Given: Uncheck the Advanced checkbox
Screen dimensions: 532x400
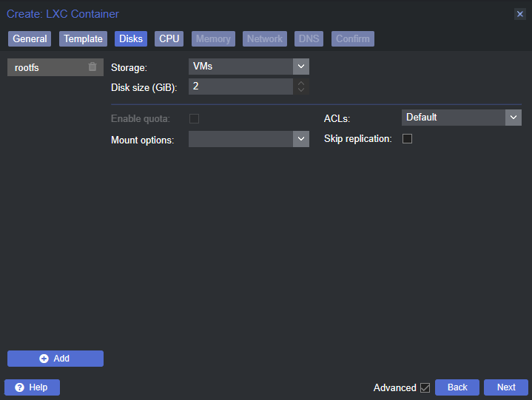Looking at the screenshot, I should [x=425, y=387].
